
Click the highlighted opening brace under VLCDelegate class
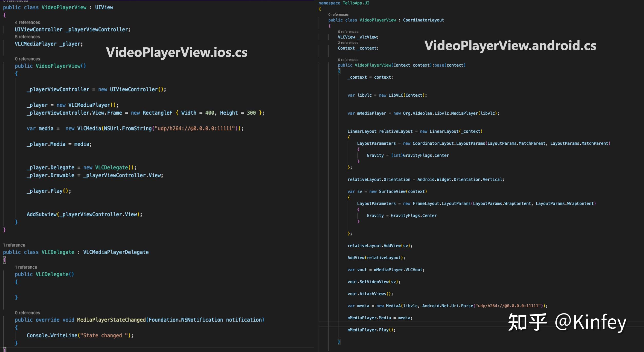pos(4,260)
